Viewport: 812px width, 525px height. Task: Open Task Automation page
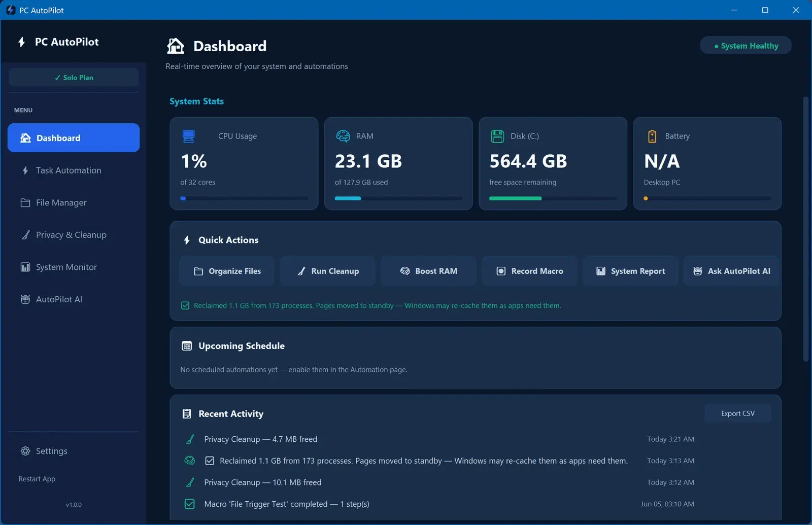(x=74, y=170)
